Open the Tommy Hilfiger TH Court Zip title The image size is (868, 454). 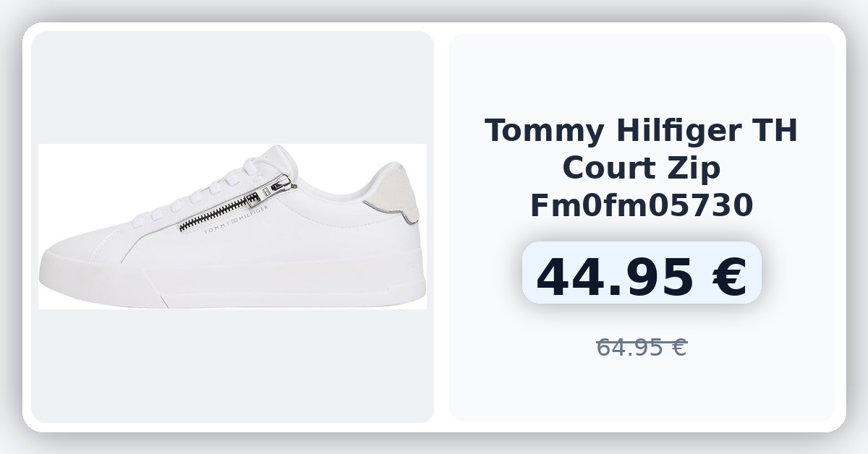point(641,168)
